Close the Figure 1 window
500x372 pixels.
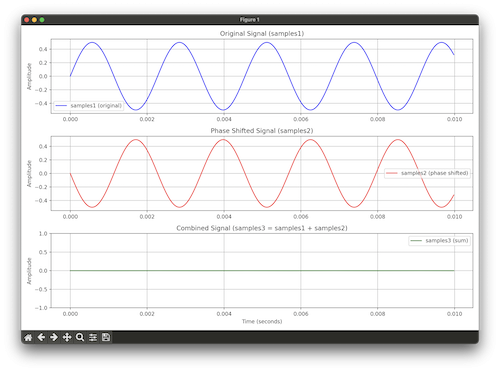click(27, 20)
